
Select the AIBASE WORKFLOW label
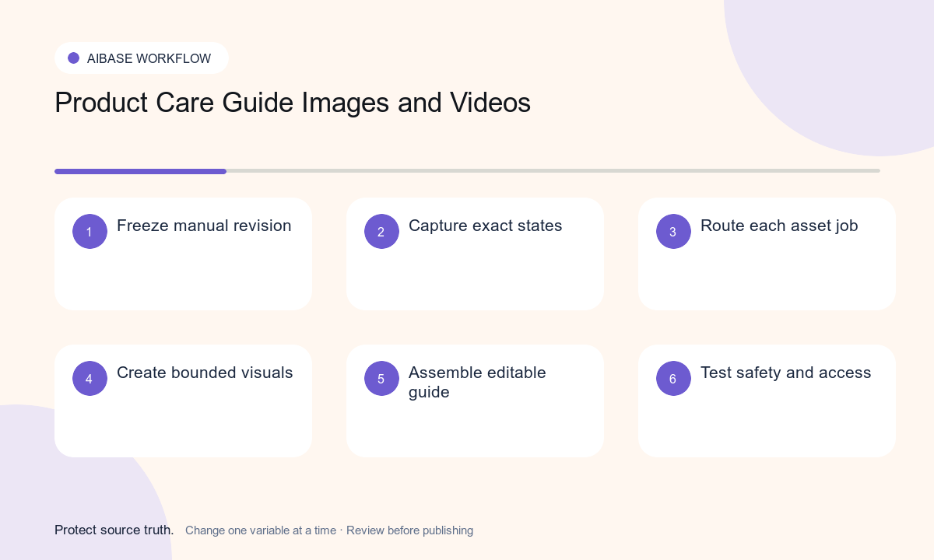tap(149, 58)
